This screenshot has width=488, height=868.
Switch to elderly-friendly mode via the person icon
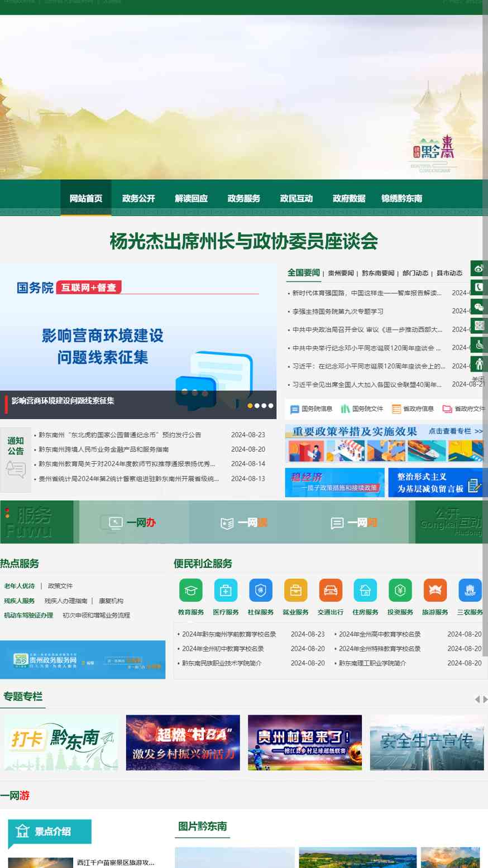click(x=479, y=363)
